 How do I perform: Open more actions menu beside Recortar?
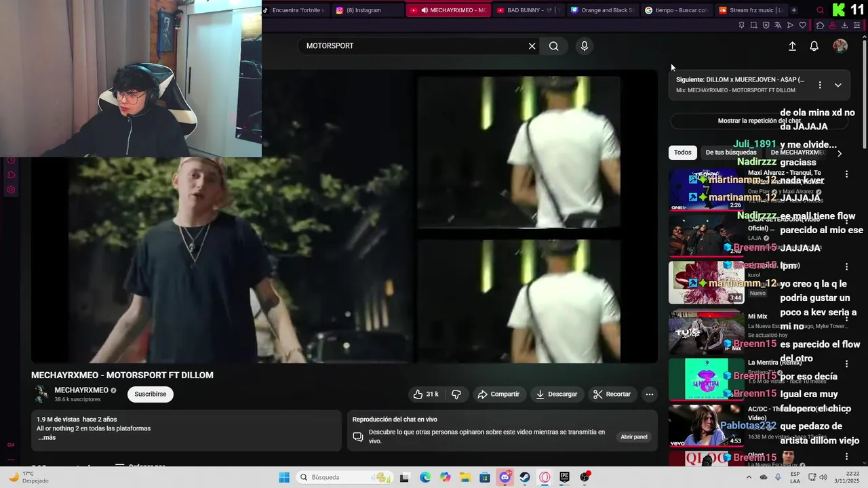(649, 394)
